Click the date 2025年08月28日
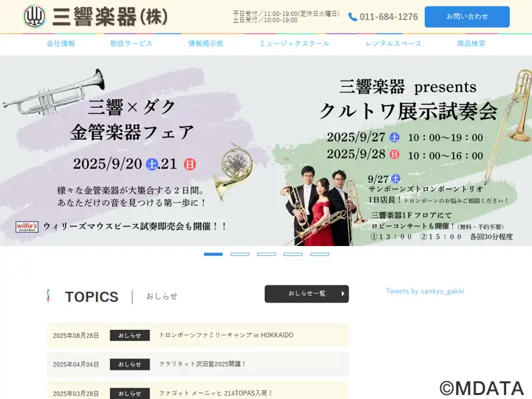 [x=76, y=336]
